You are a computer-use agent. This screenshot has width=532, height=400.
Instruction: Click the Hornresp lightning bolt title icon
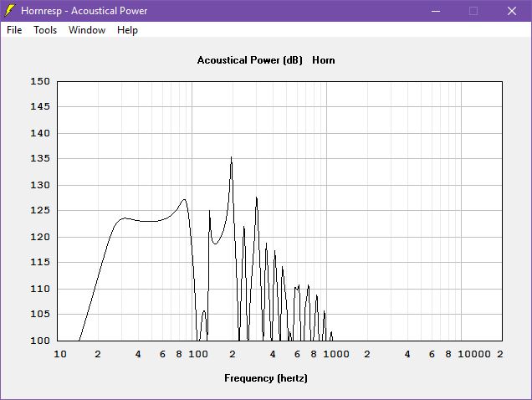click(9, 11)
